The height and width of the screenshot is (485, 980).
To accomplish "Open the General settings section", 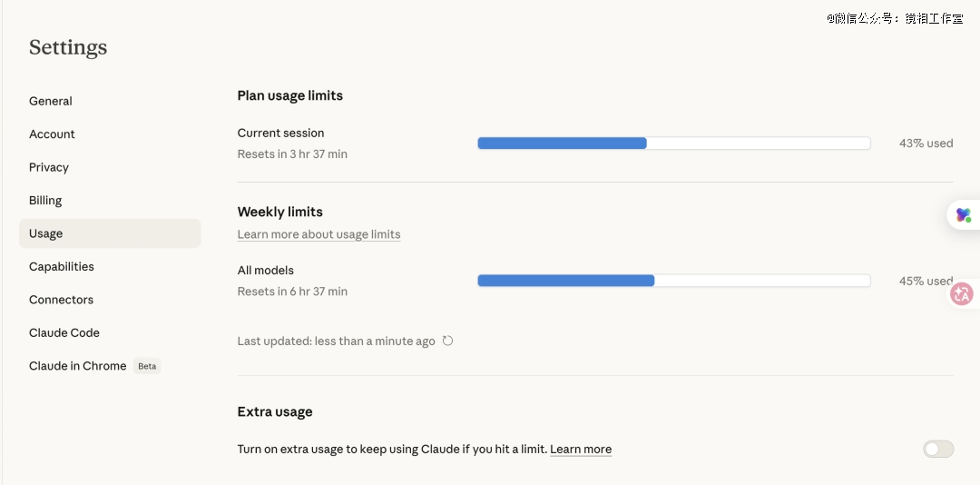I will point(51,101).
